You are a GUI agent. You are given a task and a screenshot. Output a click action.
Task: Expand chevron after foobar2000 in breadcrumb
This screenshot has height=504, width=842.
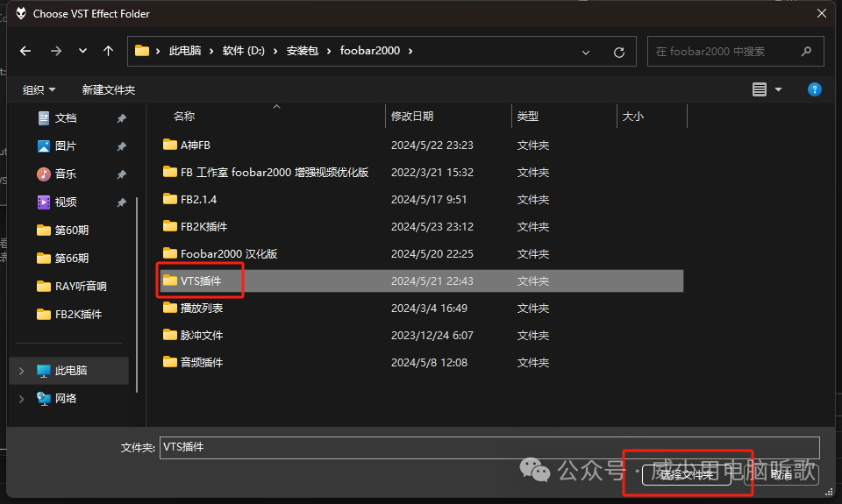click(x=410, y=51)
